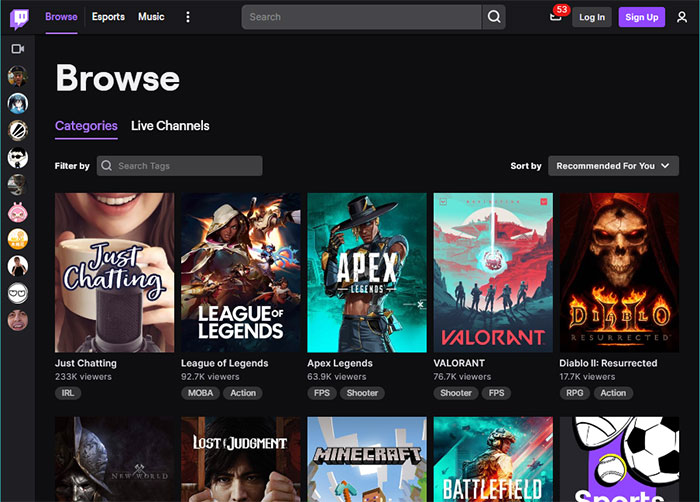The image size is (700, 502).
Task: Open the Diablo II: Resurrected cover art
Action: pos(619,272)
